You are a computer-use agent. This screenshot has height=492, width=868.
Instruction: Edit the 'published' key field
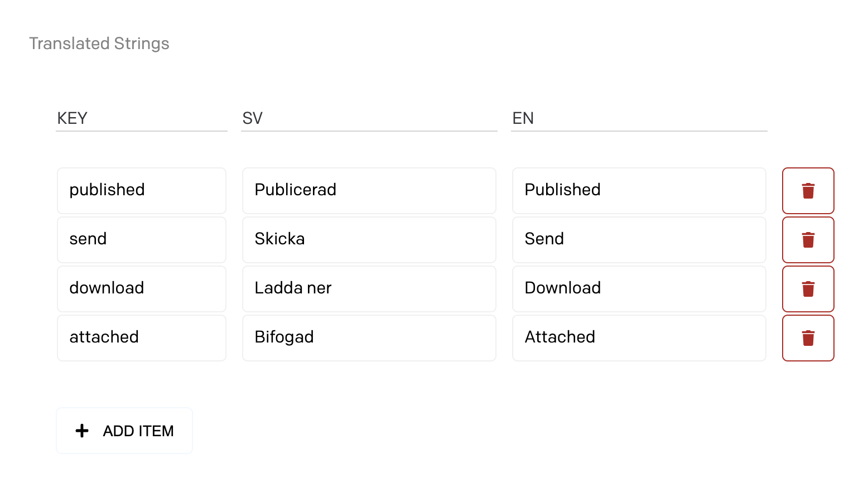click(142, 191)
